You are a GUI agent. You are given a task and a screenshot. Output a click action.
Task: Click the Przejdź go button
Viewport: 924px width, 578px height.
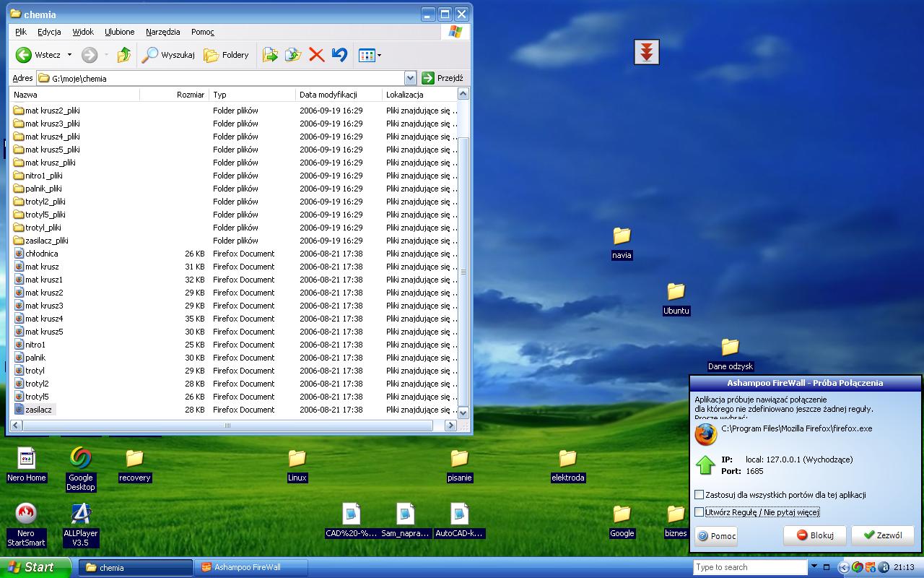(442, 78)
